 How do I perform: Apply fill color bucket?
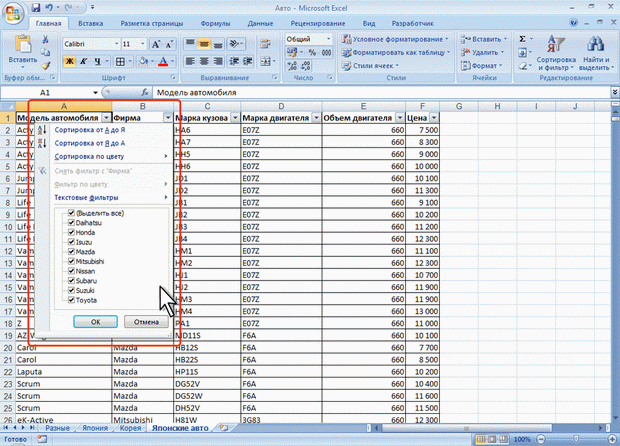(143, 61)
